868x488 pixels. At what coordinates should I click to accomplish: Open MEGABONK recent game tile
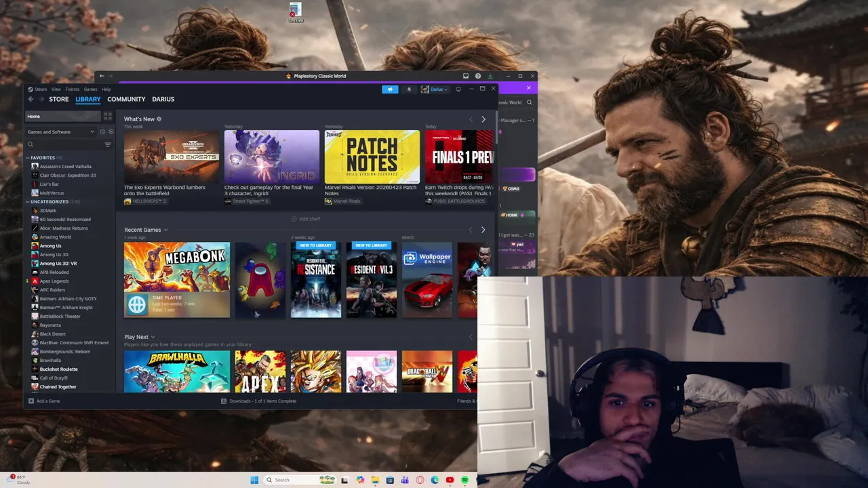click(x=177, y=280)
